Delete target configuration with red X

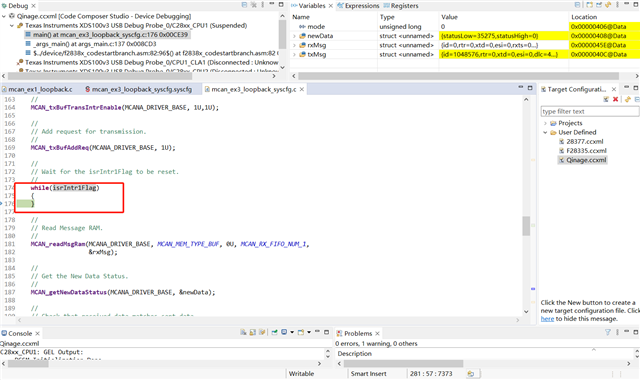(616, 99)
